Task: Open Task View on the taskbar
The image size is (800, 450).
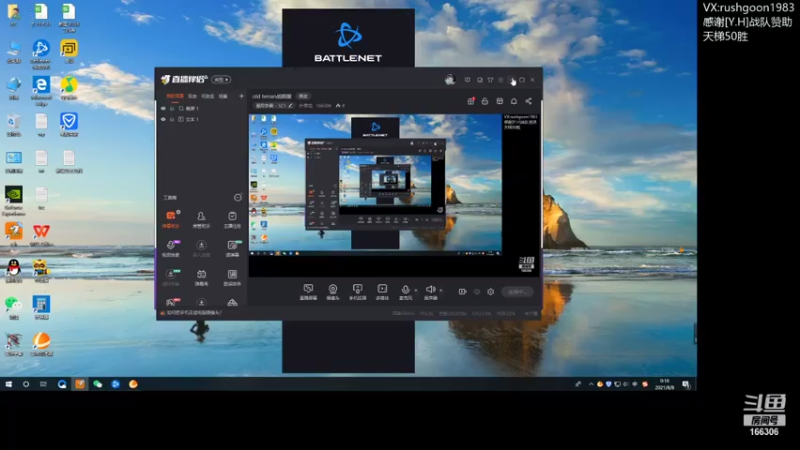Action: [43, 384]
